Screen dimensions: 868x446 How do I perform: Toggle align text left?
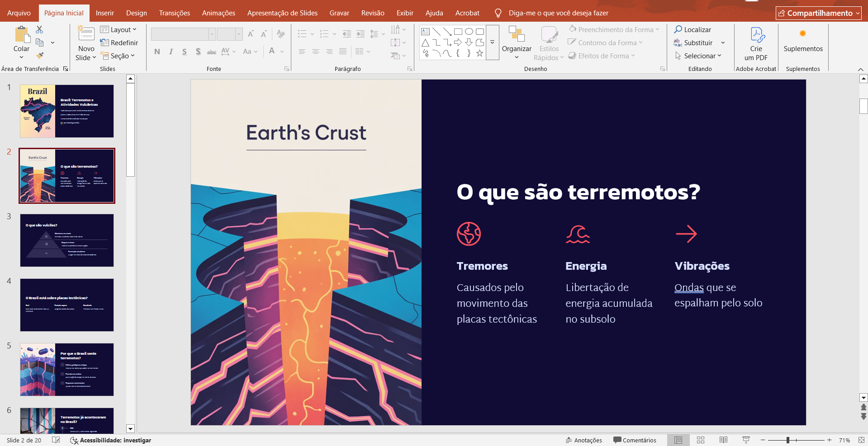click(302, 52)
